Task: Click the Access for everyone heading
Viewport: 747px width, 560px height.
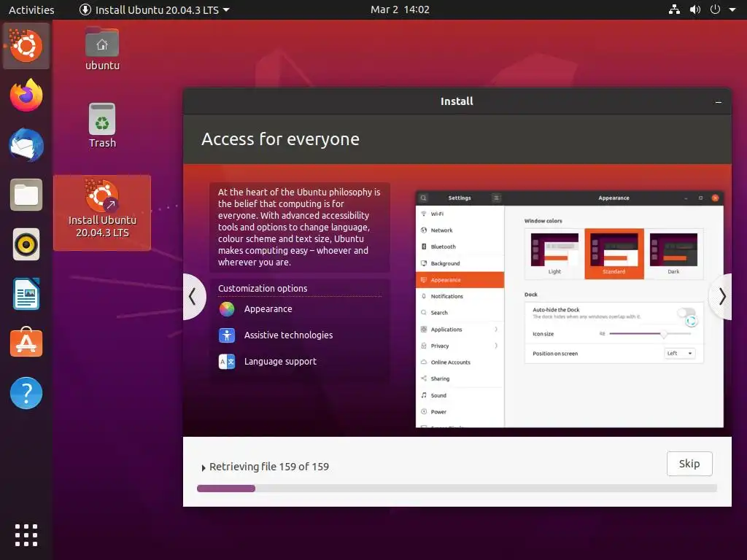Action: tap(280, 139)
